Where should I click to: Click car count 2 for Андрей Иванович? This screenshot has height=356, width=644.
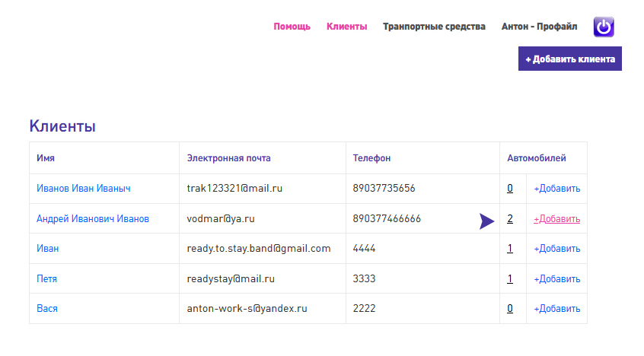click(510, 219)
